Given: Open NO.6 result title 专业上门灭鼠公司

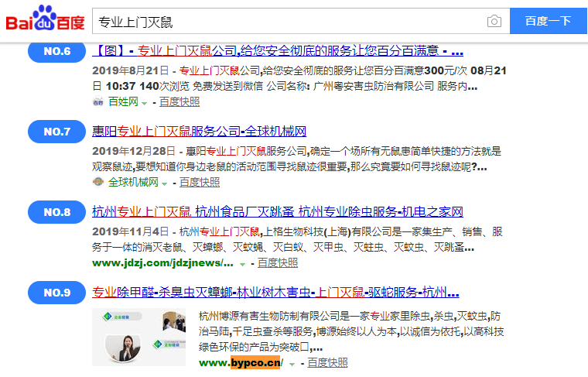Looking at the screenshot, I should (278, 50).
